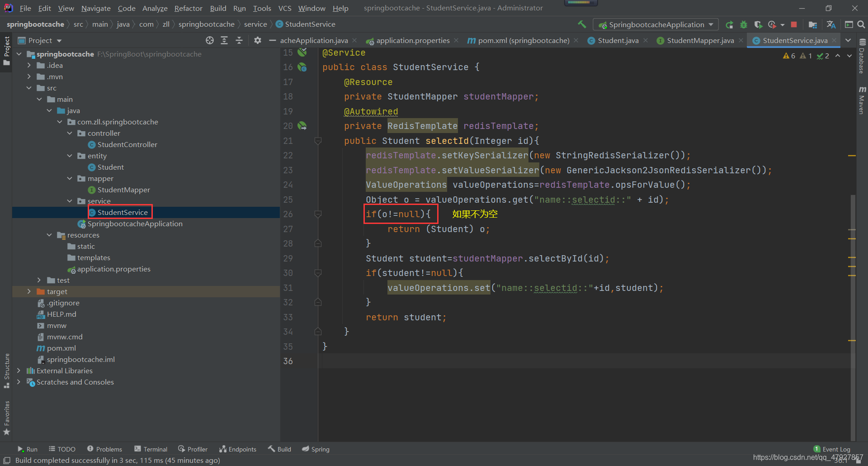This screenshot has height=466, width=868.
Task: Expand External Libraries node
Action: (19, 371)
